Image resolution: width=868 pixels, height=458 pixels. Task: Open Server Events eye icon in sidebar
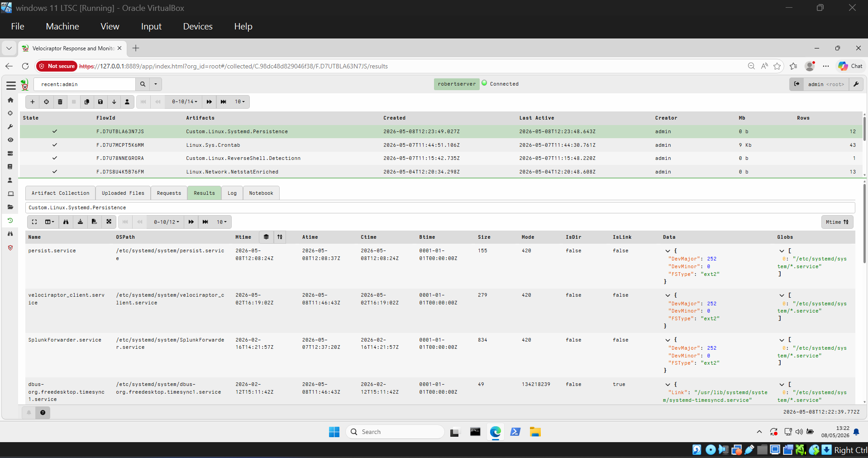tap(10, 140)
